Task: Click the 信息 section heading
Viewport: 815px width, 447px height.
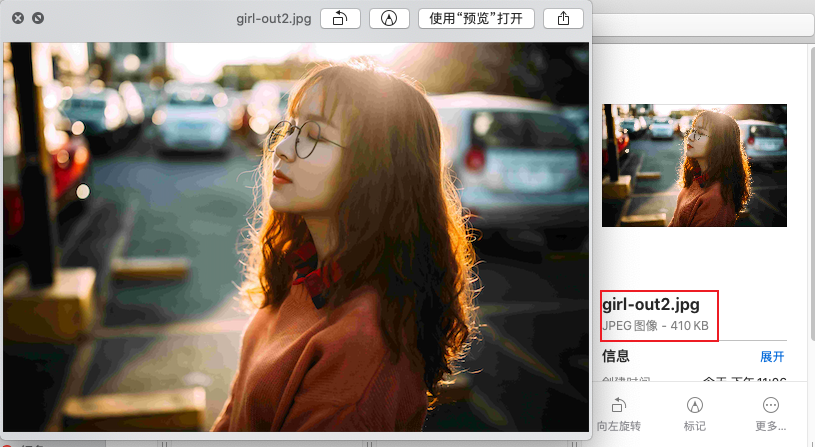Action: (x=615, y=356)
